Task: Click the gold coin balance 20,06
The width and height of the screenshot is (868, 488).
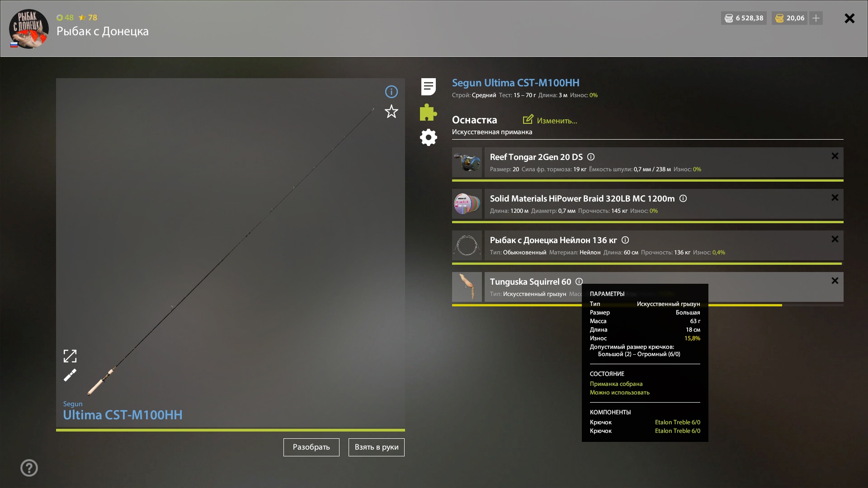Action: 790,18
